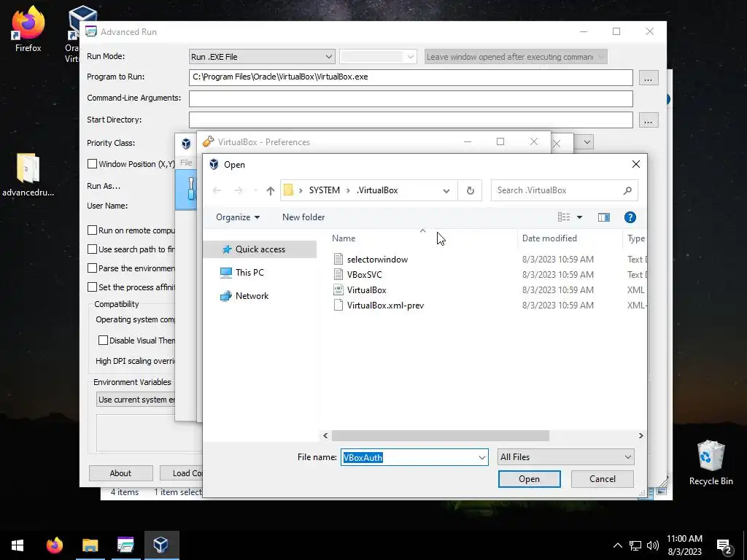Open the volume control in system tray
Image resolution: width=747 pixels, height=560 pixels.
tap(653, 545)
